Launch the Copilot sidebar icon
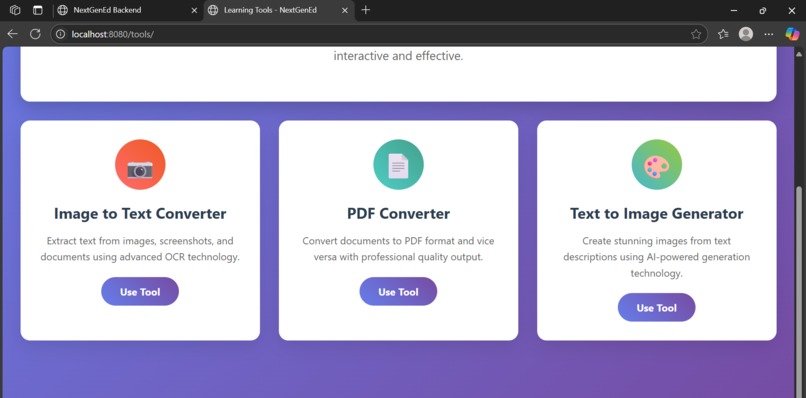The image size is (806, 398). tap(792, 34)
